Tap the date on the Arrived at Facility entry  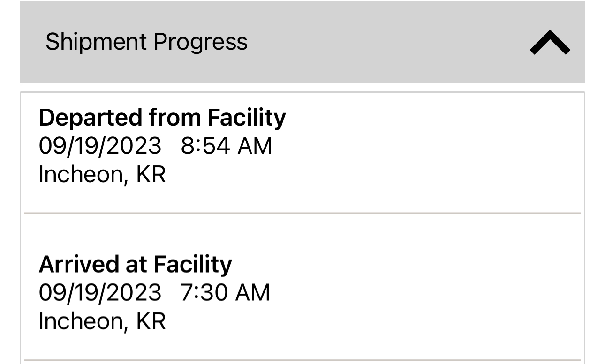99,292
